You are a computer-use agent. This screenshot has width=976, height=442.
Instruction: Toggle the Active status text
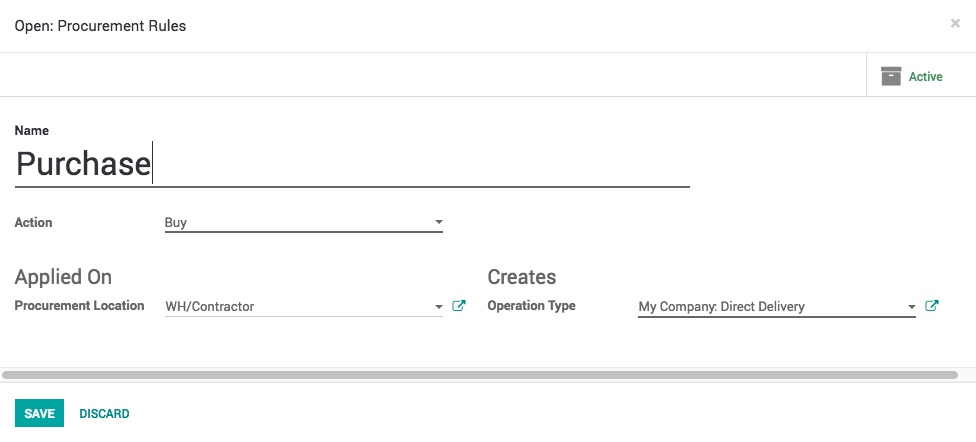pos(925,76)
